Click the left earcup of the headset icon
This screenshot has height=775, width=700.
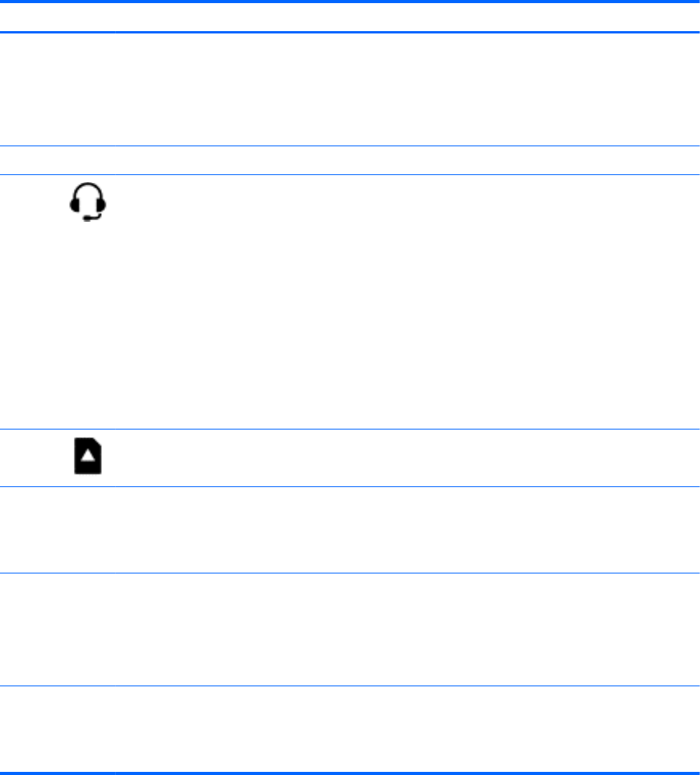(x=74, y=205)
